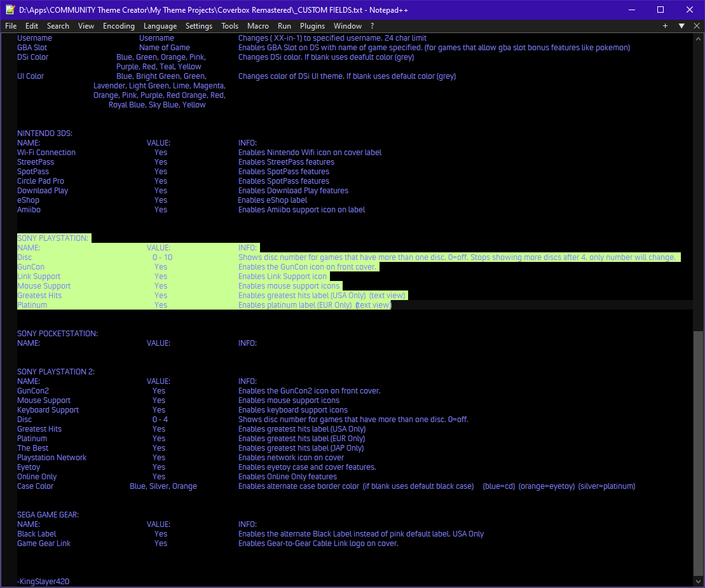This screenshot has height=588, width=705.
Task: Click the scrollbar down arrow
Action: [x=698, y=582]
